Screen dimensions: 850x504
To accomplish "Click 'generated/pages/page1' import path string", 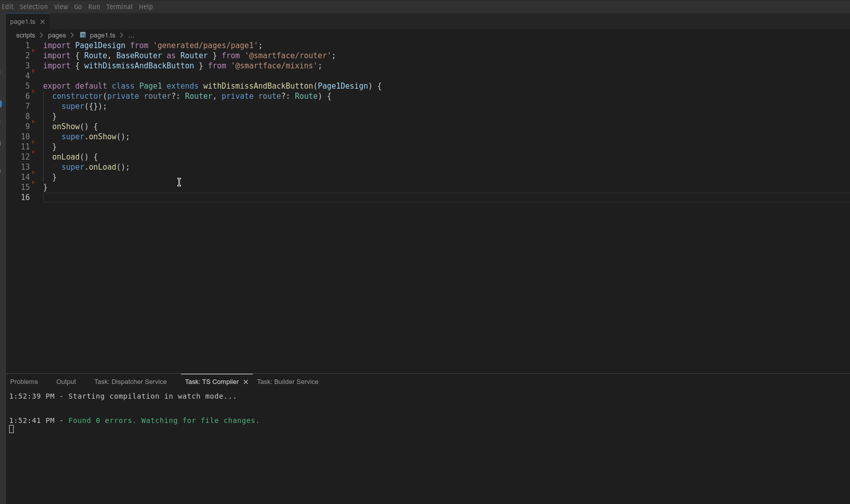I will [x=205, y=46].
